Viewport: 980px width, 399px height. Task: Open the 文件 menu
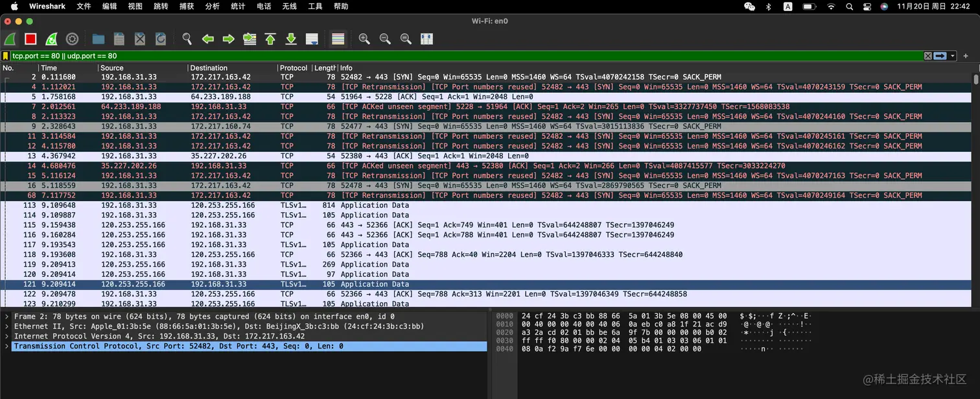pos(84,6)
